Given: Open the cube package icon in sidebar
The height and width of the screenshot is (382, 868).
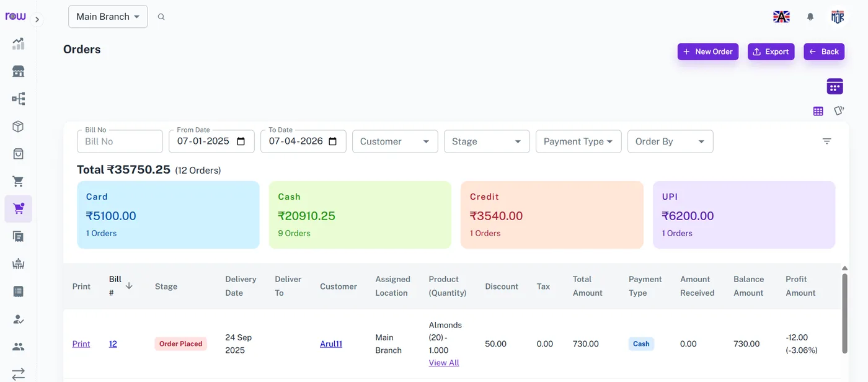Looking at the screenshot, I should [x=18, y=127].
